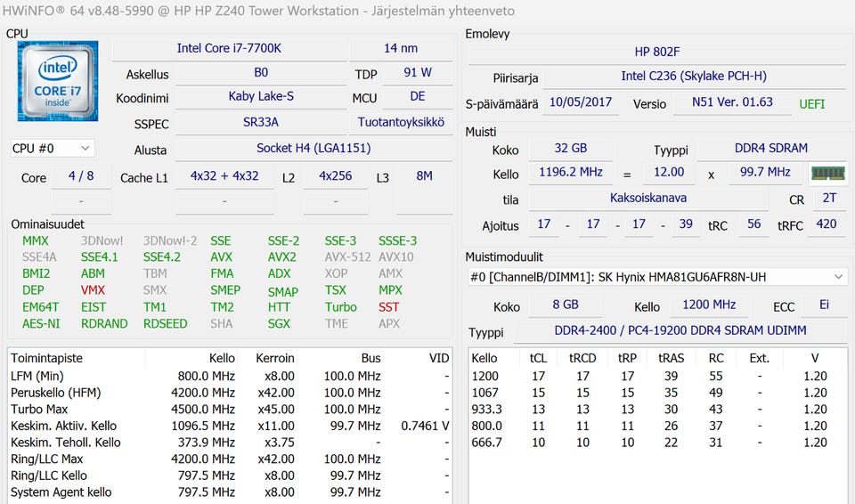
Task: Click the AVX2 feature flag
Action: (282, 257)
